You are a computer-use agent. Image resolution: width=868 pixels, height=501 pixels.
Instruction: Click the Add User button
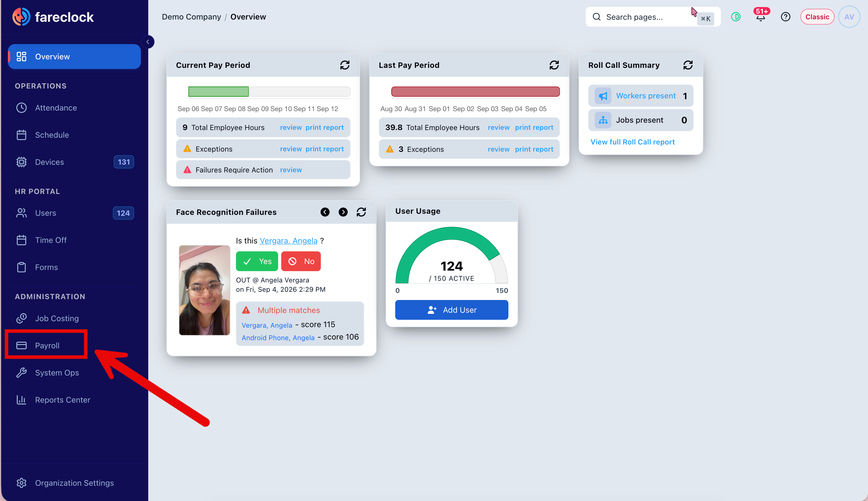click(451, 310)
